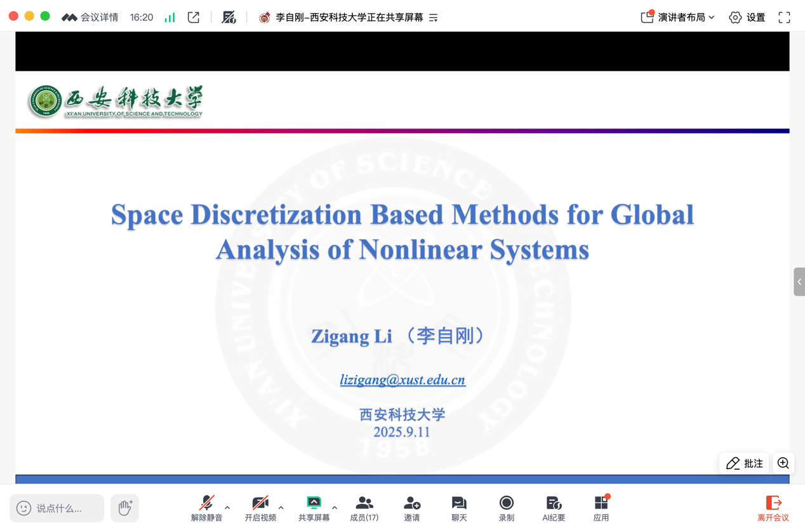
Task: Start recording the meeting
Action: 506,509
